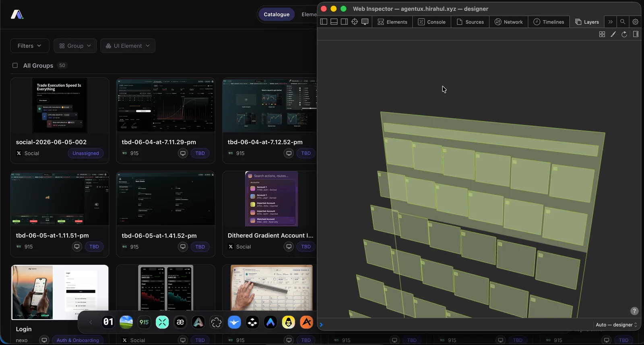Click the dock's left scroll chevron
This screenshot has height=345, width=644.
click(91, 322)
